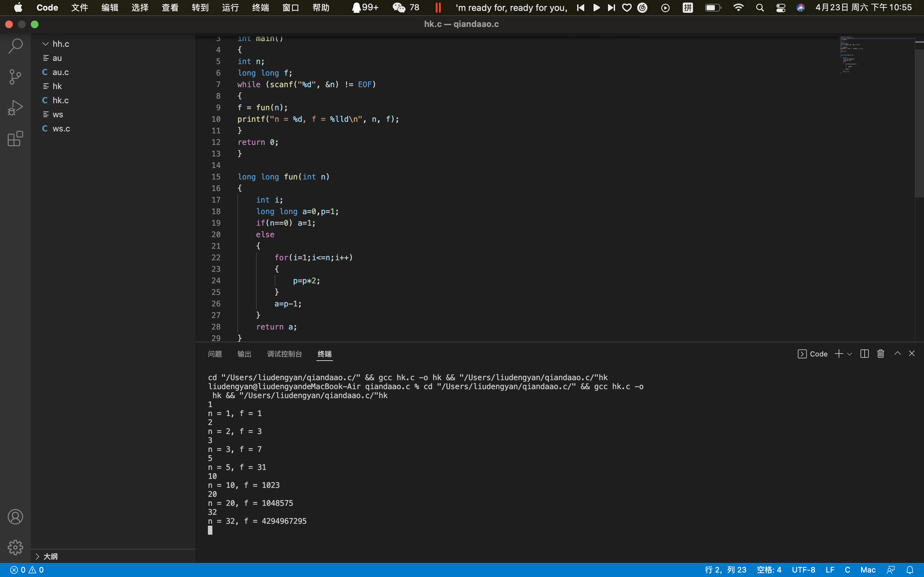Split the terminal panel

(x=864, y=354)
